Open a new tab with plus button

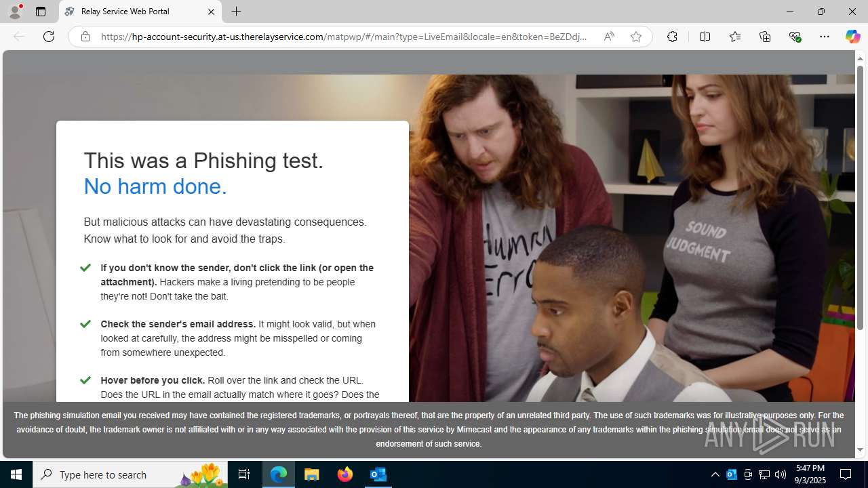click(x=236, y=12)
